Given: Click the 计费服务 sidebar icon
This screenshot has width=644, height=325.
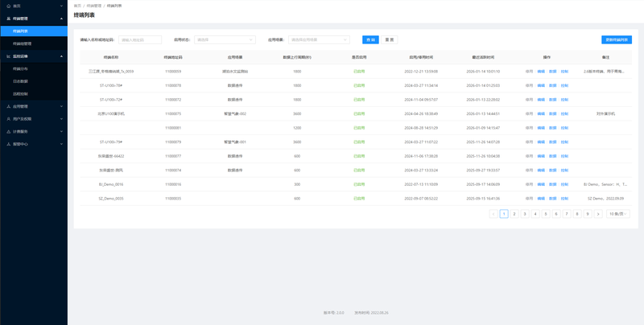Looking at the screenshot, I should coord(9,131).
